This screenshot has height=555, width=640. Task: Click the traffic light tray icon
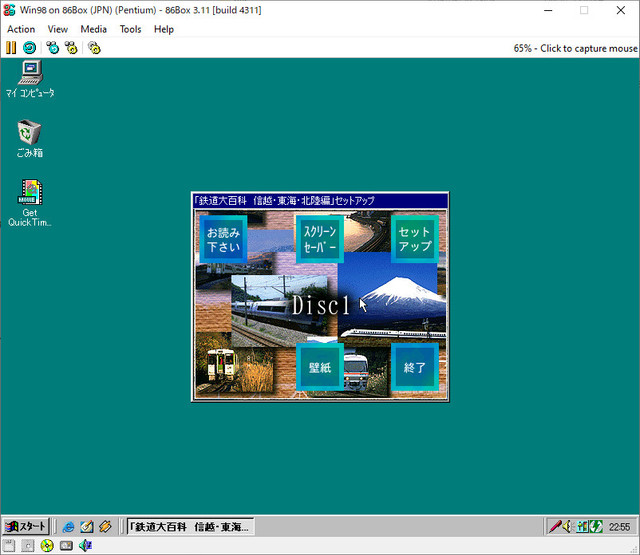[582, 526]
